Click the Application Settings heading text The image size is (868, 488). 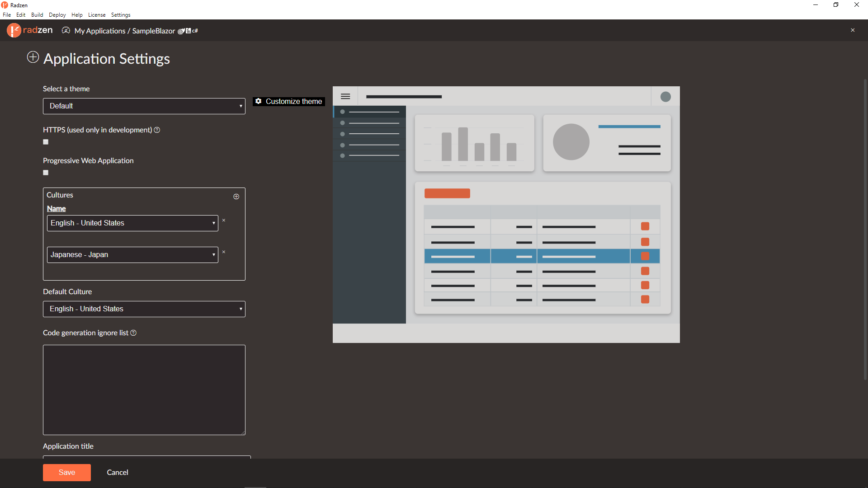click(107, 59)
